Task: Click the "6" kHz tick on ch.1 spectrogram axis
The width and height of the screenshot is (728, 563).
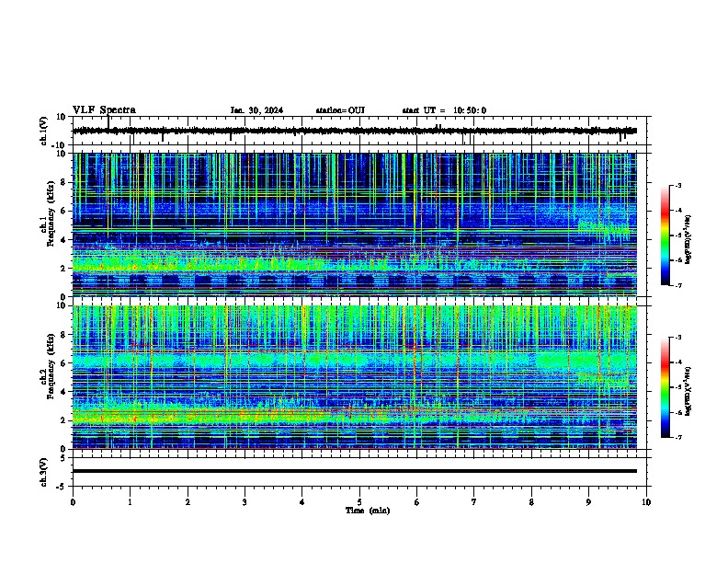Action: pyautogui.click(x=64, y=211)
